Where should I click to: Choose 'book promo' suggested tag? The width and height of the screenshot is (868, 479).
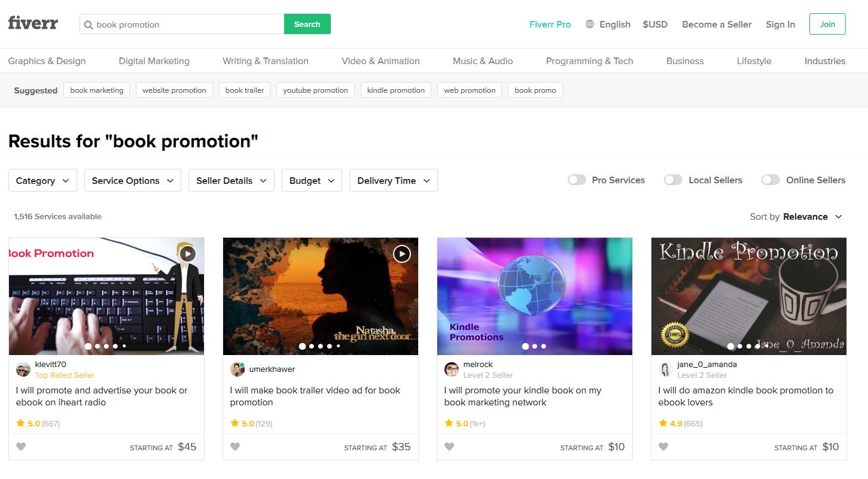tap(535, 90)
